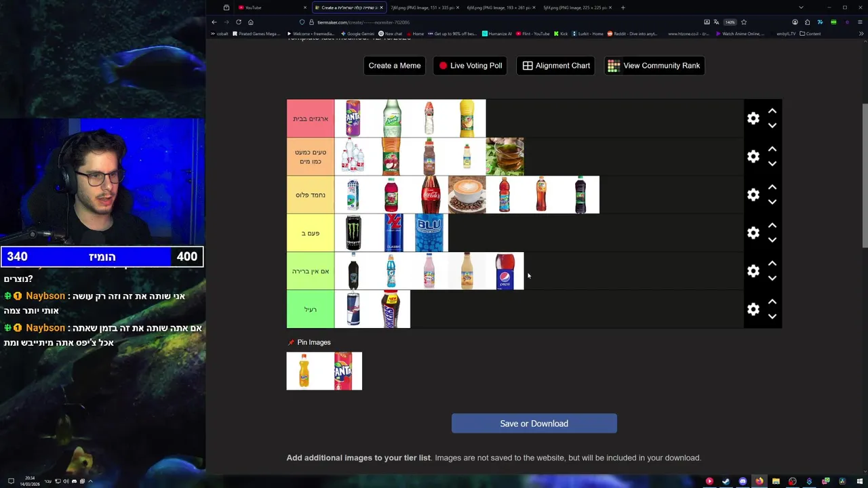The image size is (868, 488).
Task: Open the Alignment Chart
Action: coord(556,66)
